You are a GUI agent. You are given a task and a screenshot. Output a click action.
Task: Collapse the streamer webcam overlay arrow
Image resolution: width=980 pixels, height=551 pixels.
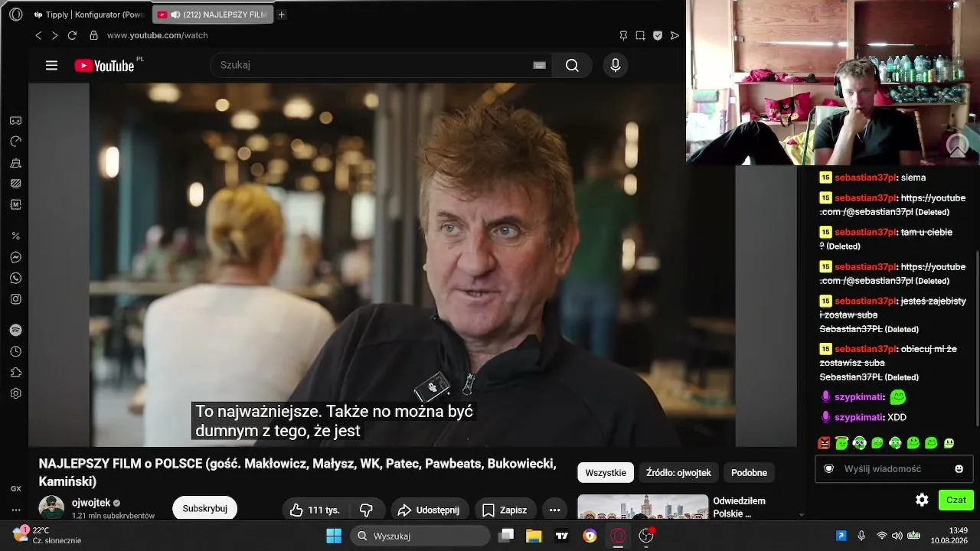957,145
